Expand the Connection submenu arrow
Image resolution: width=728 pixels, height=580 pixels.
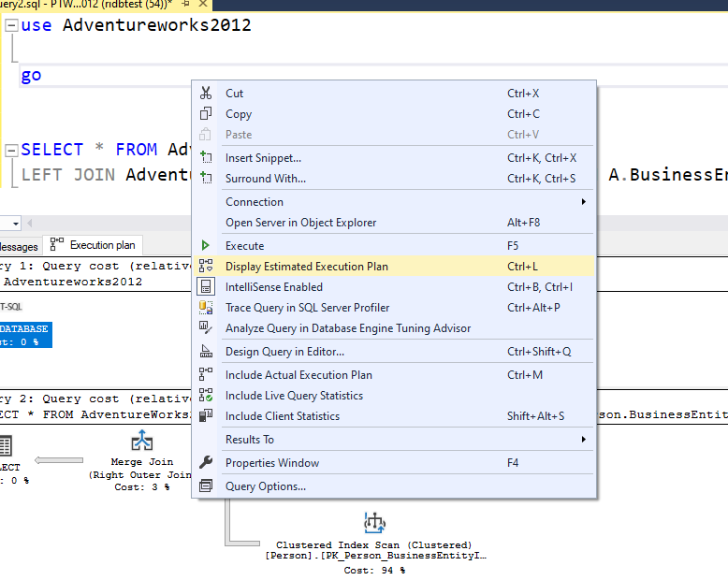pos(584,201)
